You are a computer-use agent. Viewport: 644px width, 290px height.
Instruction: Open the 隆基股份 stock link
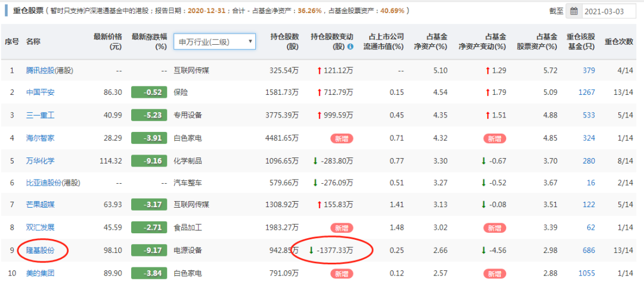40,250
